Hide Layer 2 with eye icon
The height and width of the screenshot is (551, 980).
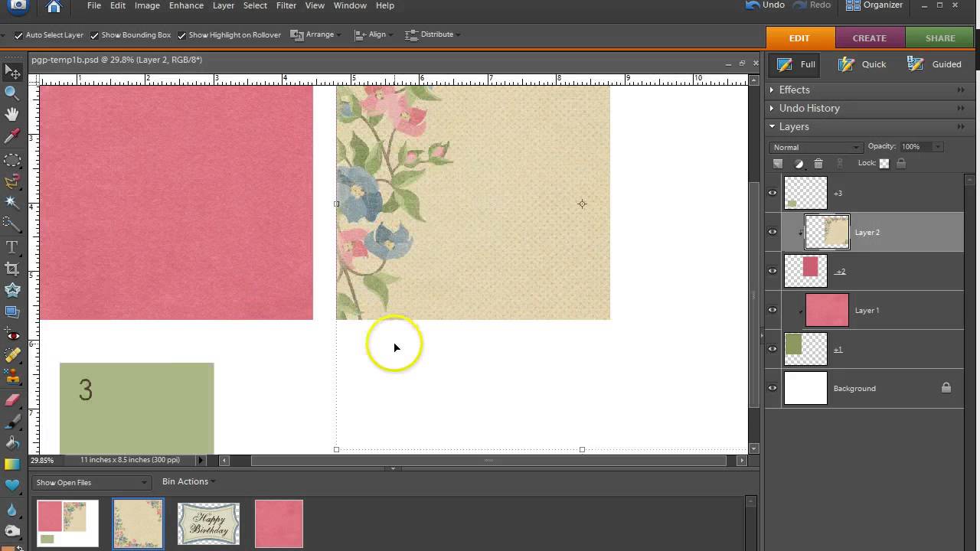click(x=773, y=232)
